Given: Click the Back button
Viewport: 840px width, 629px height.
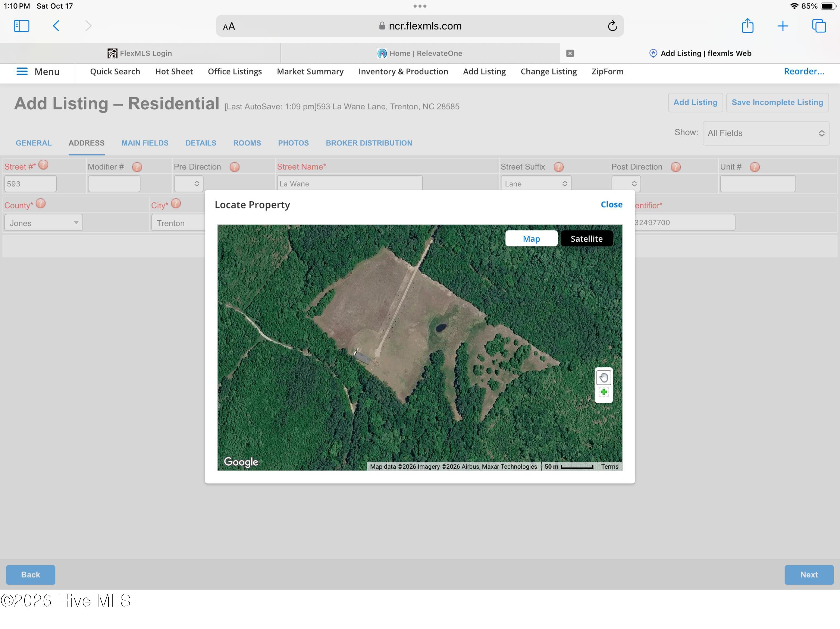Looking at the screenshot, I should [30, 574].
